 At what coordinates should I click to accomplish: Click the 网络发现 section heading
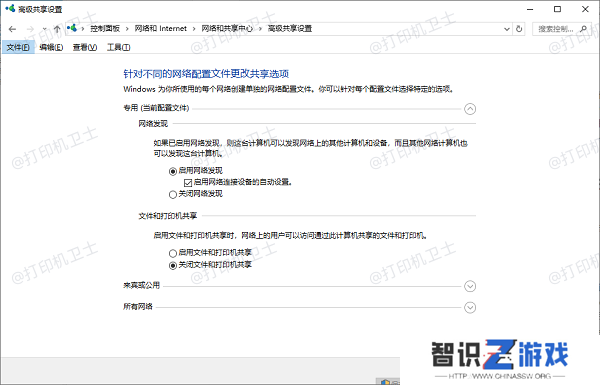[x=153, y=124]
